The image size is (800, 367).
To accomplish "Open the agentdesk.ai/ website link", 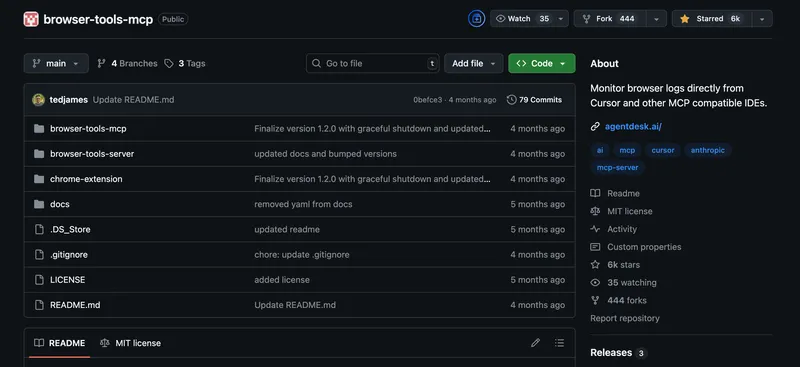I will coord(633,127).
